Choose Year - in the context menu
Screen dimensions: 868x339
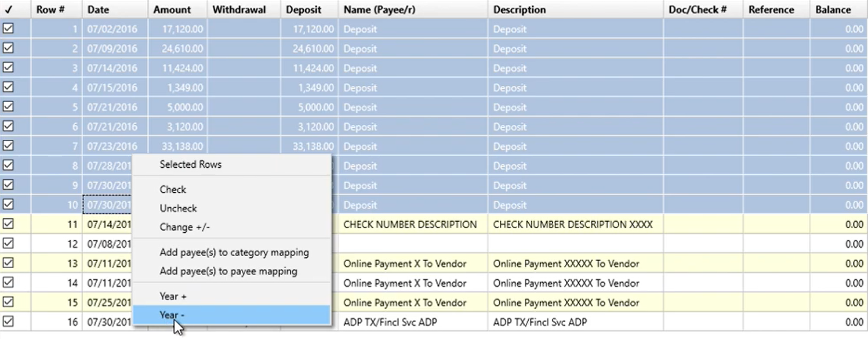[232, 315]
